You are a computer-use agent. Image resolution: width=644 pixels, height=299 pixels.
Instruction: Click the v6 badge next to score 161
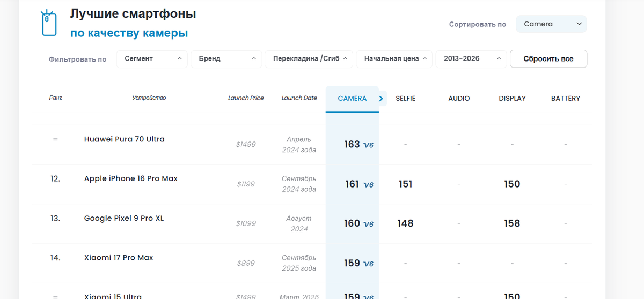click(x=368, y=185)
